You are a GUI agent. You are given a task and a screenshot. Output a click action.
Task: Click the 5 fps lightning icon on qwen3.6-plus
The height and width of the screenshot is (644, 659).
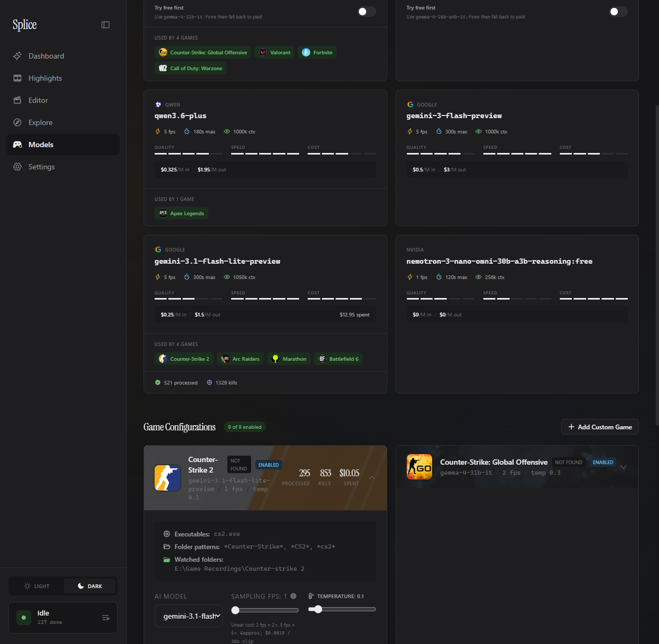coord(158,131)
